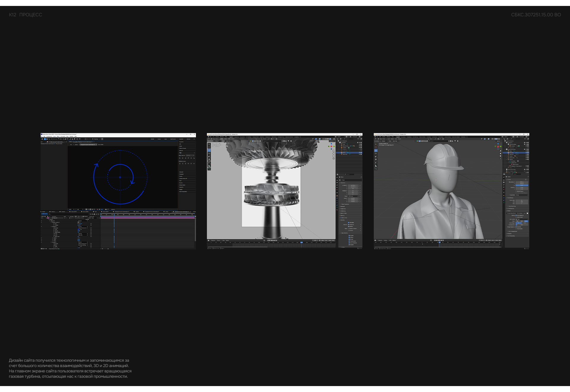Click zoom magnifier gizmo in the mannequin viewport
Image resolution: width=570 pixels, height=392 pixels.
[501, 151]
